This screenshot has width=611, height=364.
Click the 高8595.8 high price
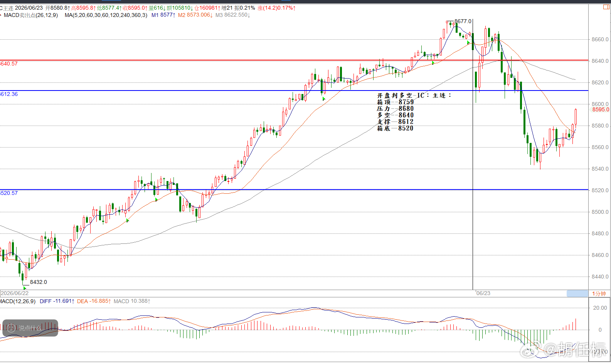(83, 8)
